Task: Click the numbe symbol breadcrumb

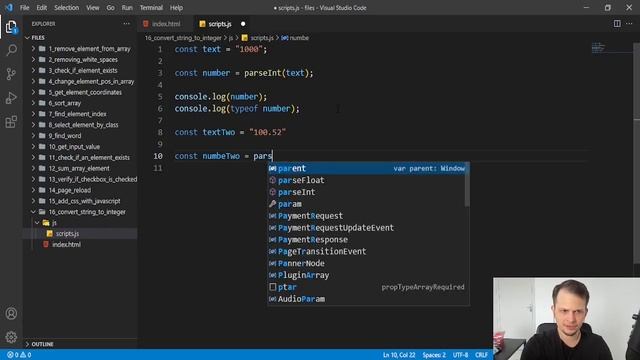Action: click(x=295, y=38)
